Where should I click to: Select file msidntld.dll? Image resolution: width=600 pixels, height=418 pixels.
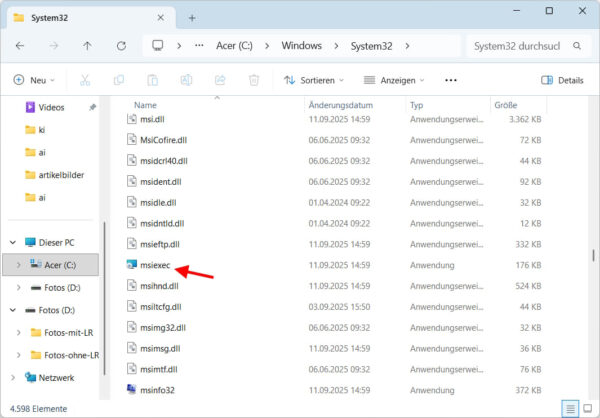[x=162, y=223]
